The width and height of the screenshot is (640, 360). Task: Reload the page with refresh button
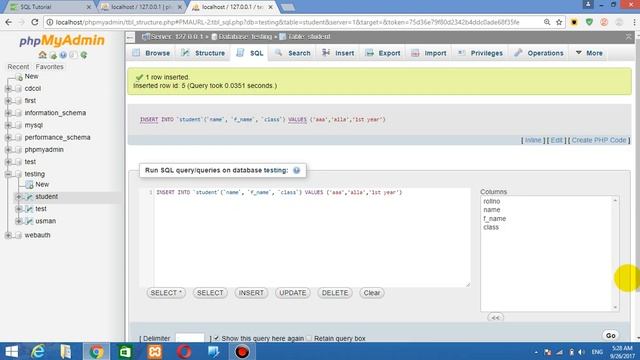[35, 22]
